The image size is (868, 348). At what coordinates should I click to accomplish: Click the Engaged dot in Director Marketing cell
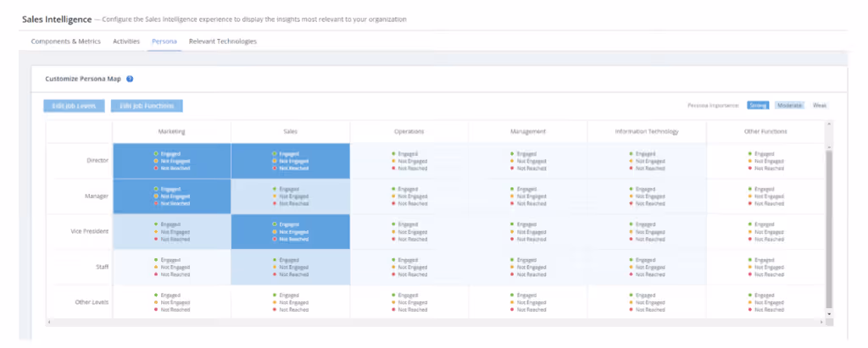coord(157,154)
